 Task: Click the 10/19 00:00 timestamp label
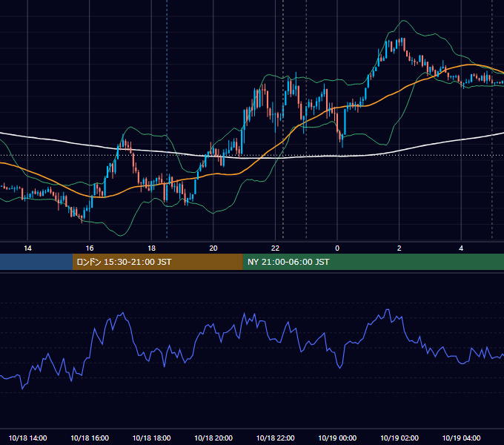point(337,438)
